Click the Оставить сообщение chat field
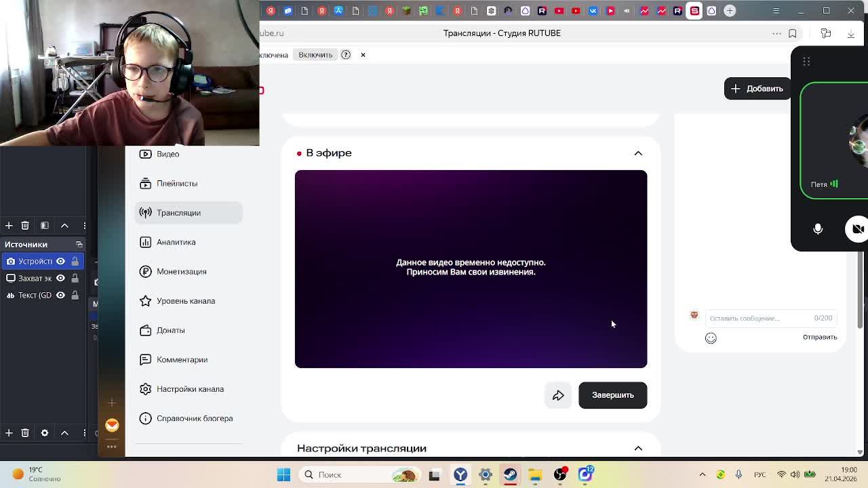 click(770, 318)
